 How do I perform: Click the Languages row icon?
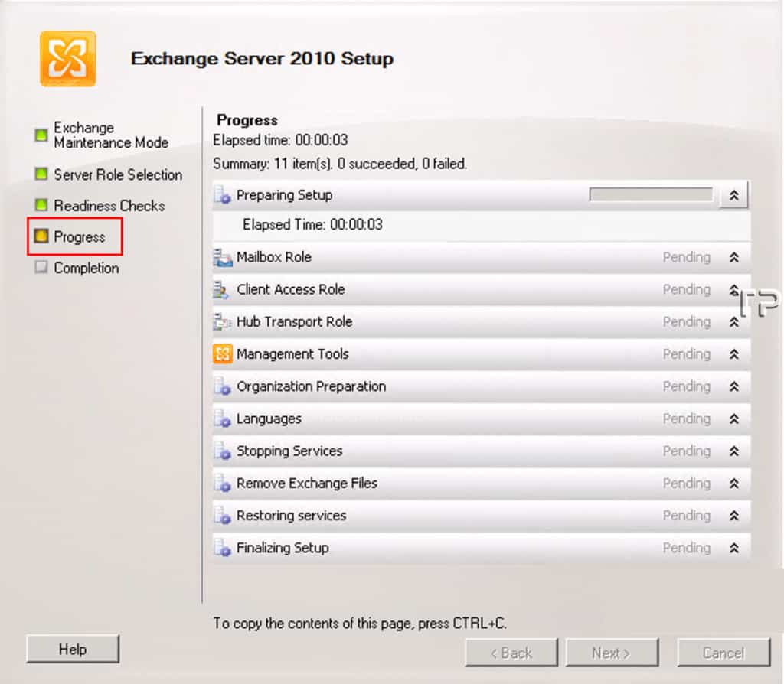point(223,419)
